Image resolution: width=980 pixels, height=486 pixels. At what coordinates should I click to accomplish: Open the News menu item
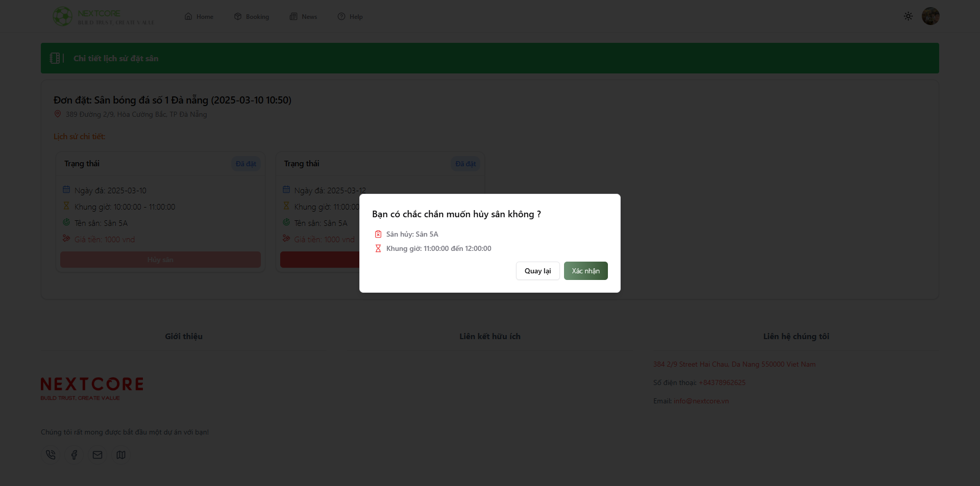pyautogui.click(x=304, y=17)
